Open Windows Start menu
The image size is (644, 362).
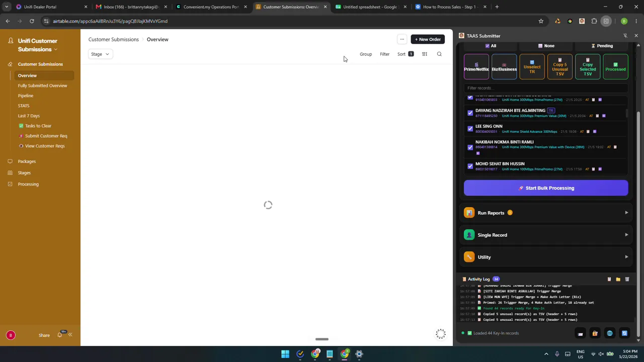285,354
